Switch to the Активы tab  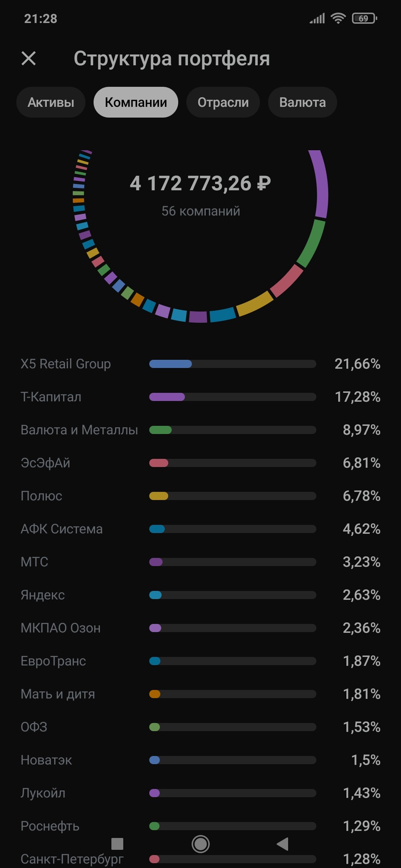click(x=51, y=102)
